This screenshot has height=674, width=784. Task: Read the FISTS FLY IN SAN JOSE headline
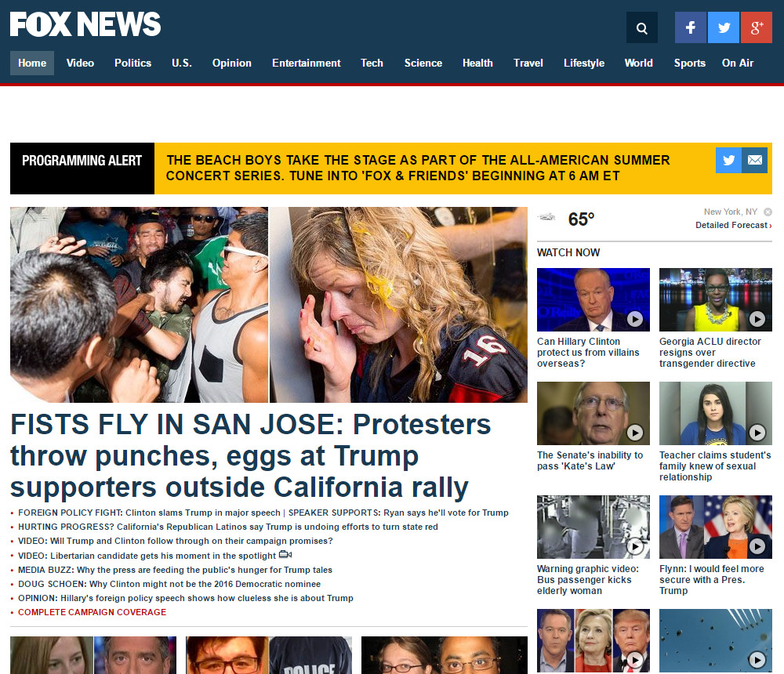(251, 455)
